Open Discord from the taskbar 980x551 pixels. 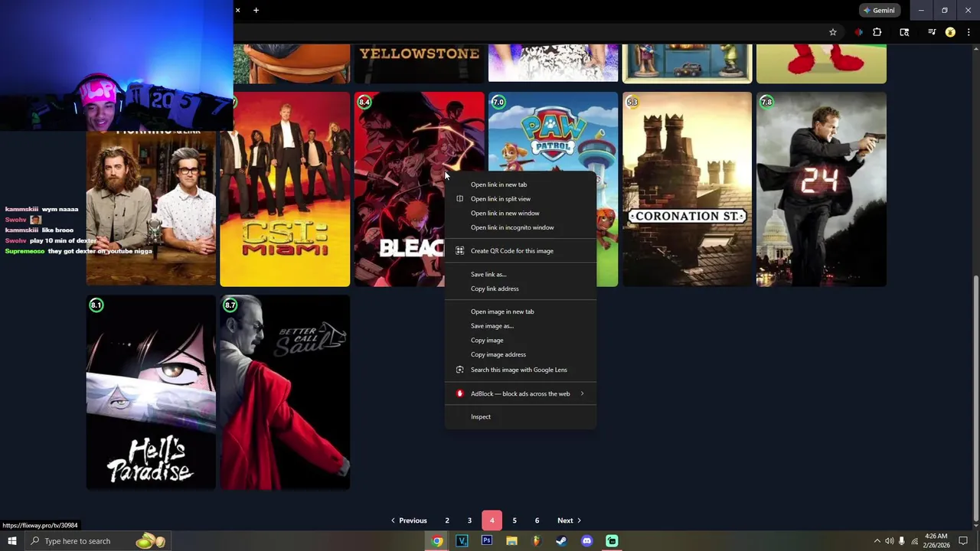586,541
